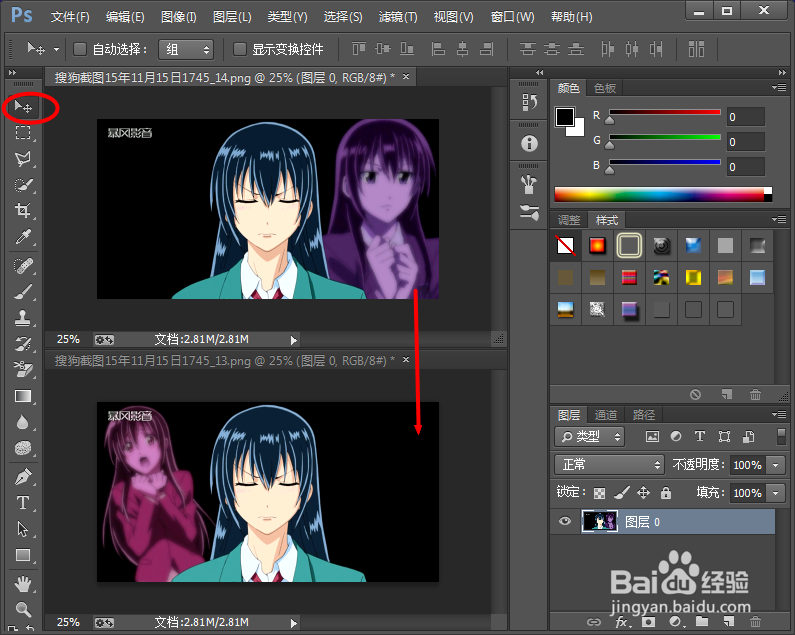Open the 滤镜(T) menu

pyautogui.click(x=398, y=17)
